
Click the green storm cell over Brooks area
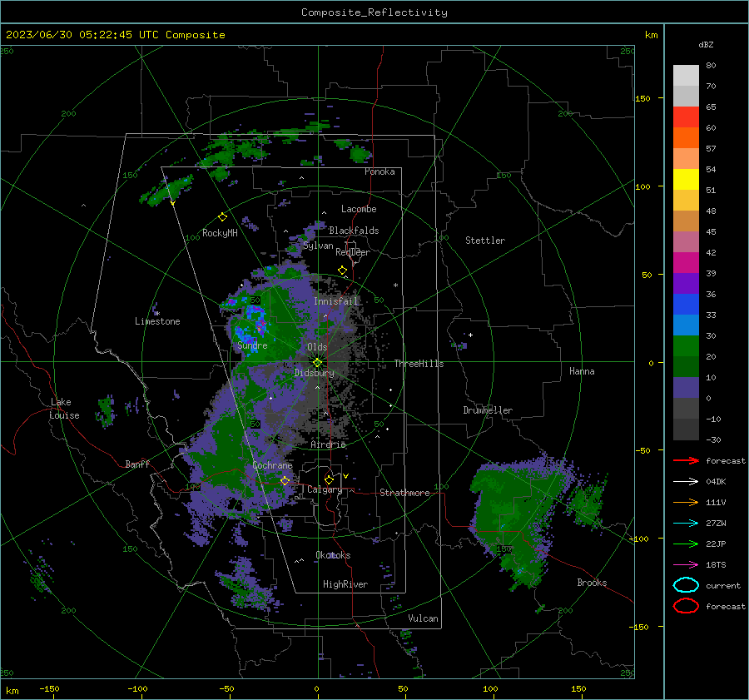(x=521, y=516)
